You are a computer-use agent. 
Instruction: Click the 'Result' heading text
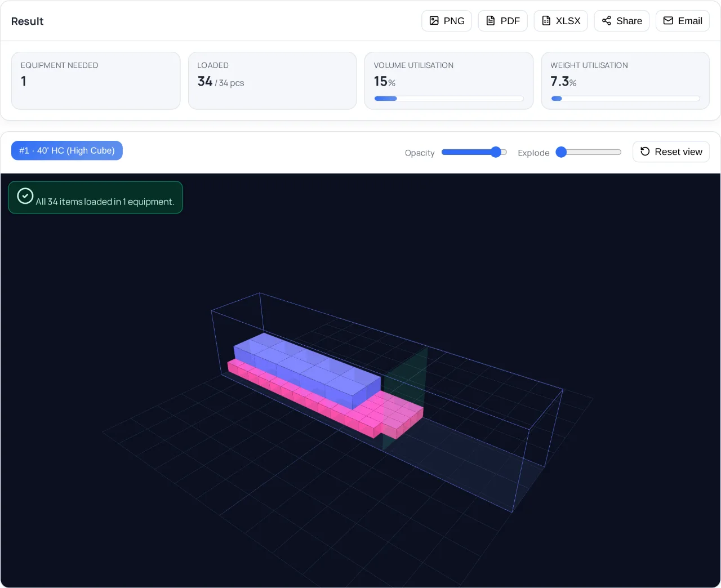[x=27, y=21]
